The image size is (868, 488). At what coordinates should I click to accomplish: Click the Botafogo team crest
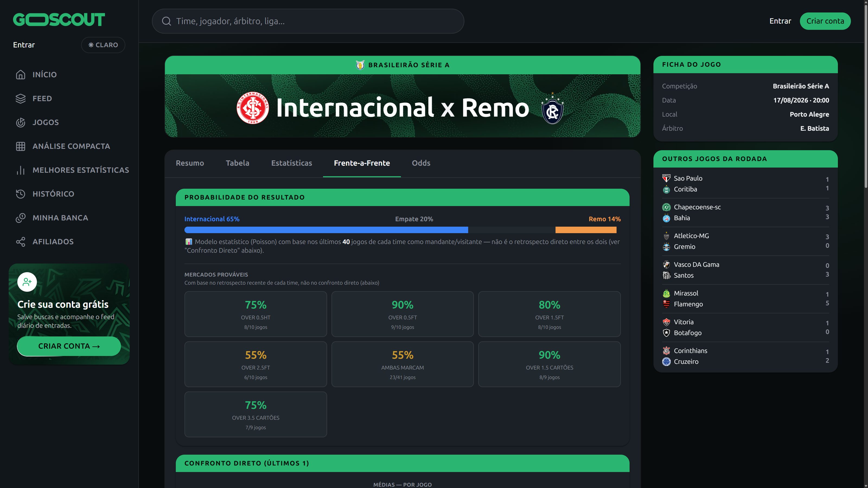(666, 333)
